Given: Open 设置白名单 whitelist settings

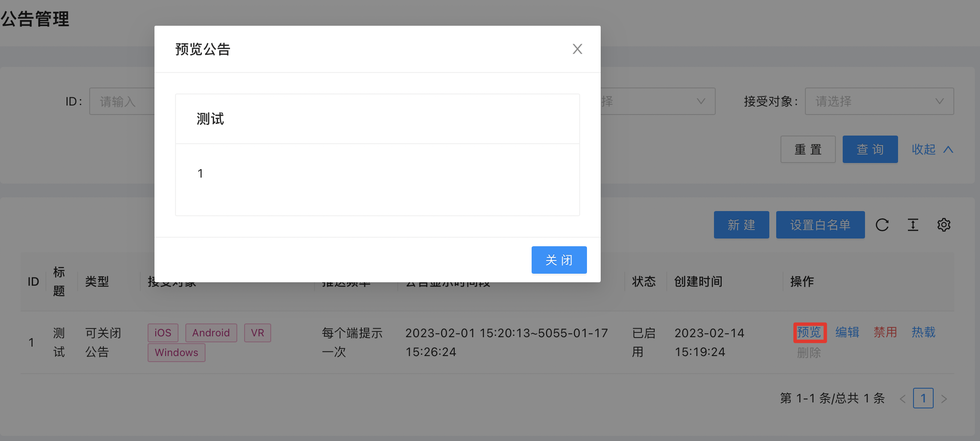Looking at the screenshot, I should coord(820,225).
